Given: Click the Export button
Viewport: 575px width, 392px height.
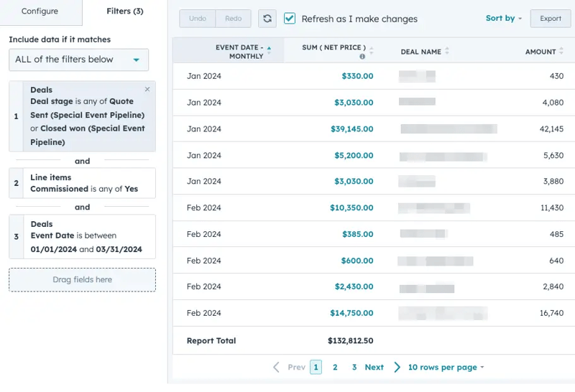Looking at the screenshot, I should (551, 19).
